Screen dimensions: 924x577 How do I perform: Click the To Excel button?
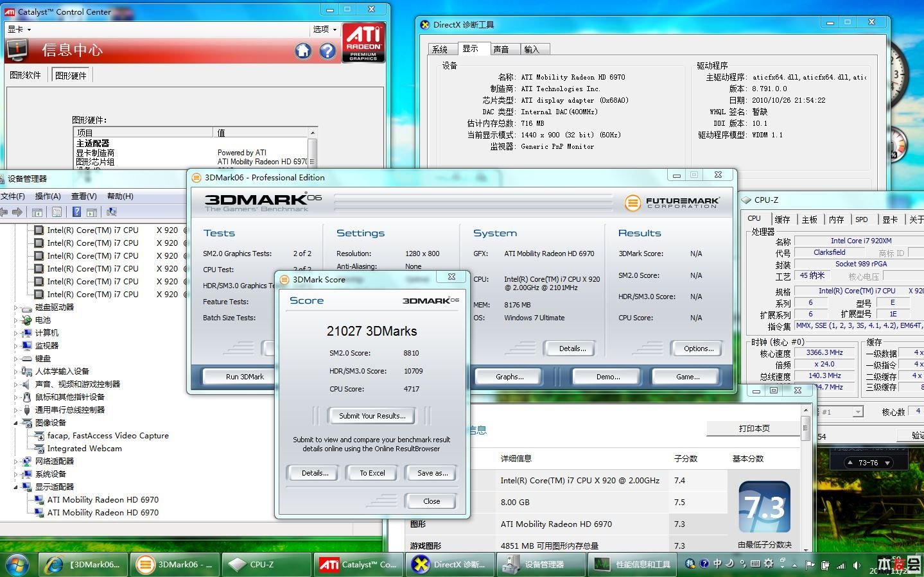372,473
